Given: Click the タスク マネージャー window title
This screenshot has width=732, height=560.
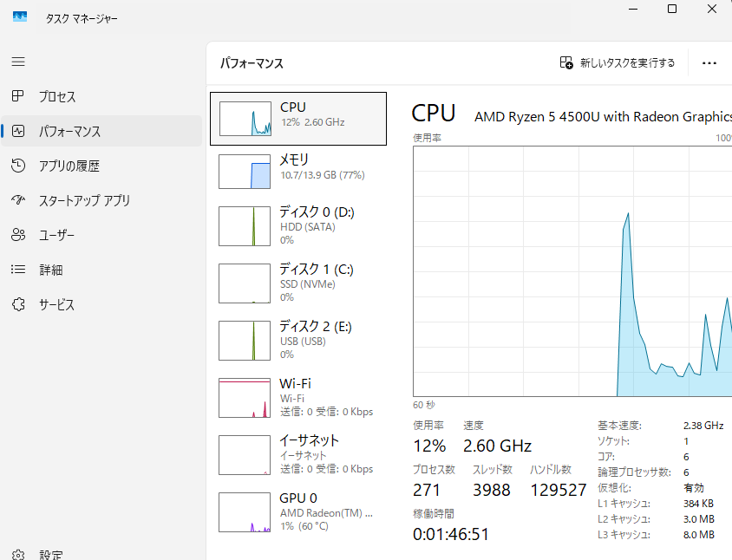Looking at the screenshot, I should click(82, 19).
